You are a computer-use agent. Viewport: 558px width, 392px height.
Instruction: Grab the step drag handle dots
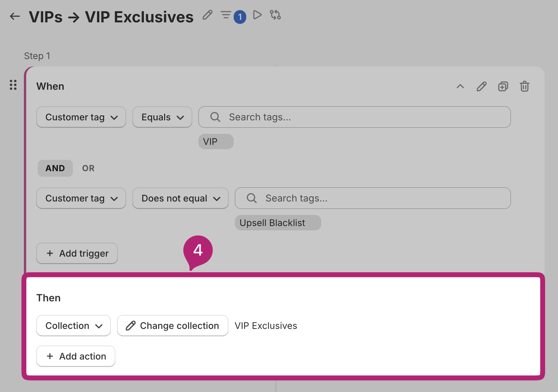pyautogui.click(x=13, y=85)
